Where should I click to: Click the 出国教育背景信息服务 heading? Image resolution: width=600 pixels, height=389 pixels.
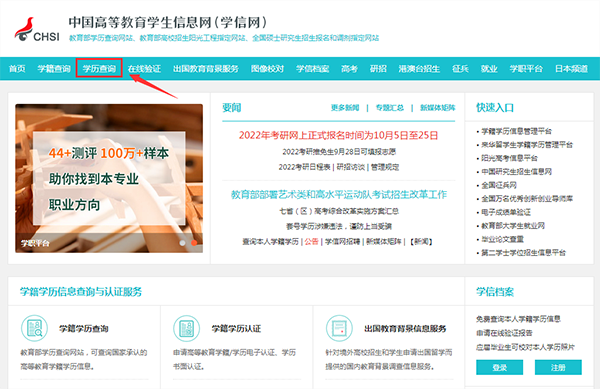(405, 329)
